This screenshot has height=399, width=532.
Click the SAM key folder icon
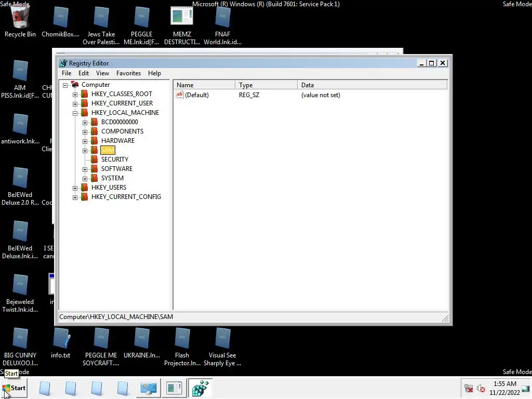(95, 150)
